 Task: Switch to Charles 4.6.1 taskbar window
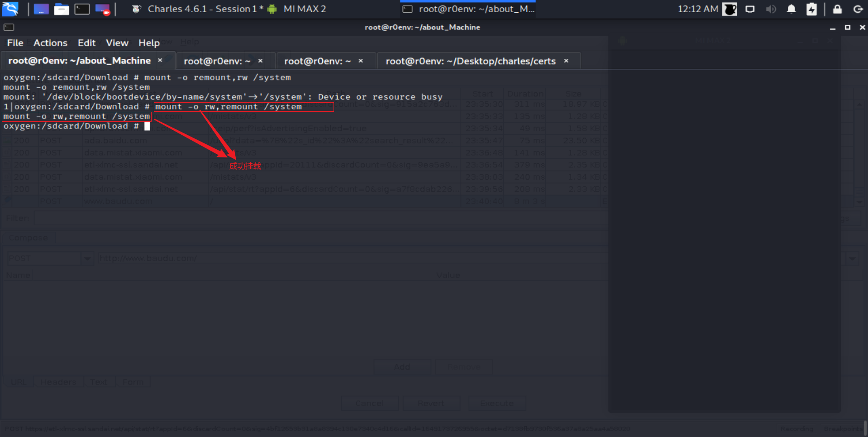[197, 9]
